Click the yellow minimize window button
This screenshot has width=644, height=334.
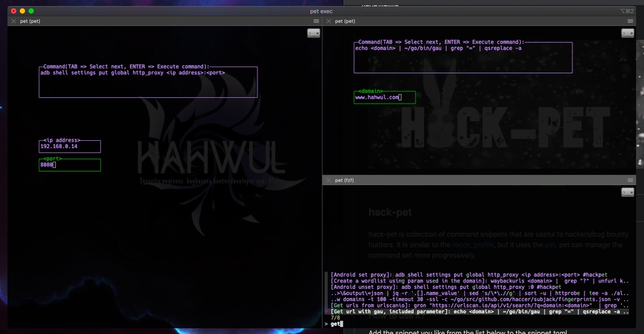tap(21, 11)
